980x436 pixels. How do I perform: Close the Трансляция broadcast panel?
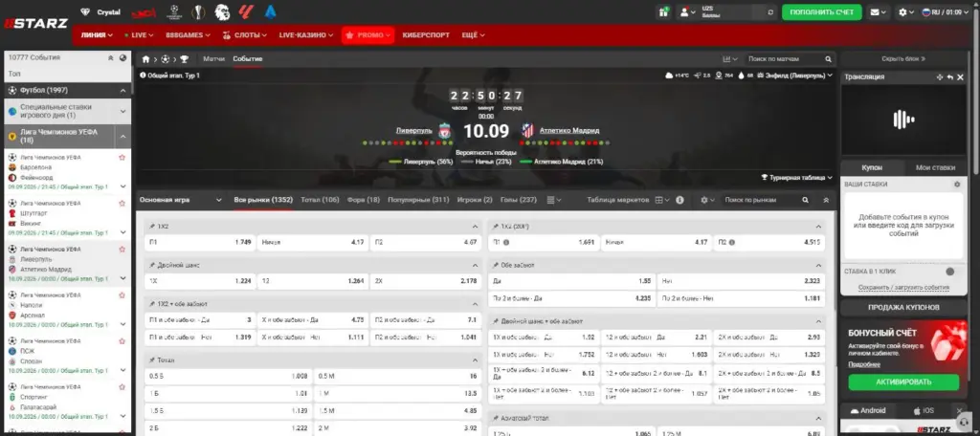click(961, 76)
